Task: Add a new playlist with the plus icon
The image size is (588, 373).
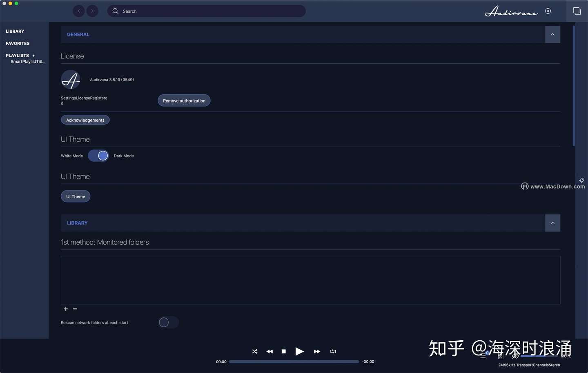Action: pos(33,56)
